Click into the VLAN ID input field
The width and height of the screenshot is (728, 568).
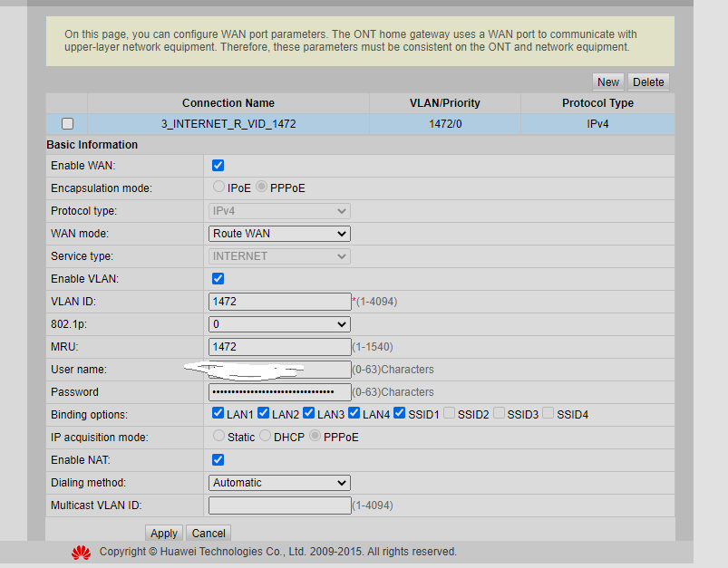279,302
